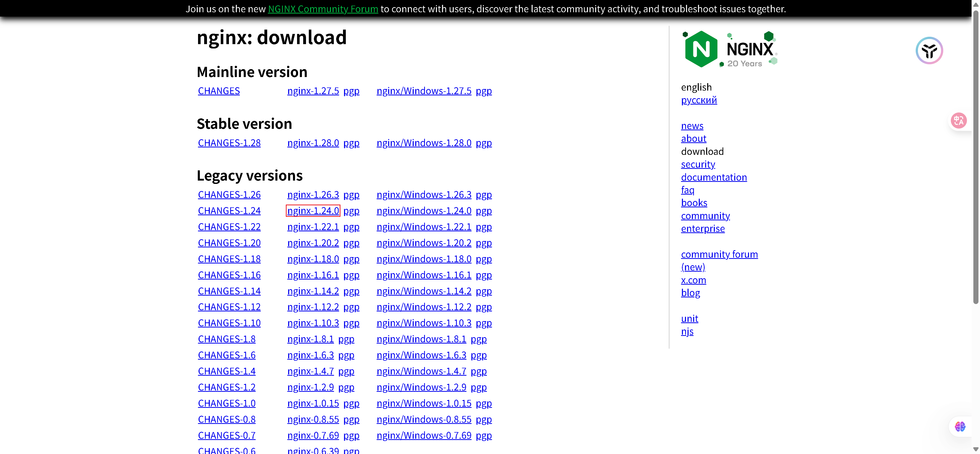Viewport: 980px width, 454px height.
Task: Open the faq page
Action: click(688, 190)
